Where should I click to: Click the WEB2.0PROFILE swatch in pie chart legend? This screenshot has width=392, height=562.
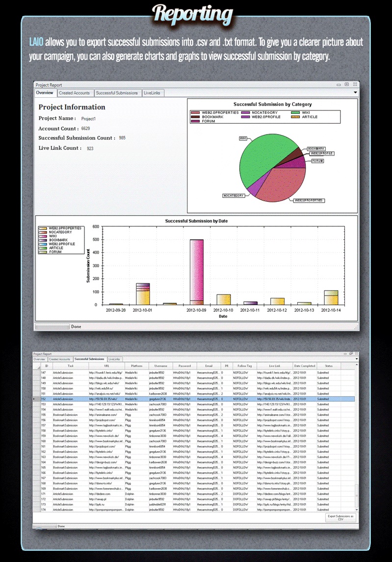245,117
